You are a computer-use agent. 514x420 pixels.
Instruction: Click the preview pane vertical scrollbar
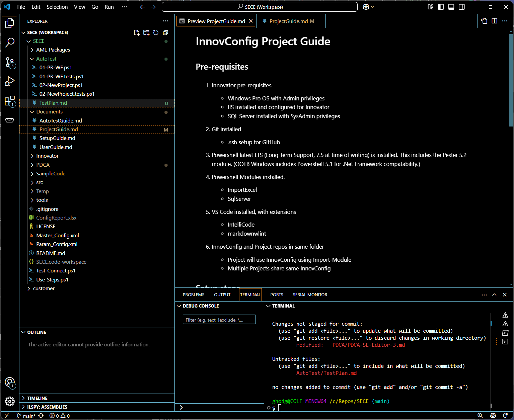[x=511, y=81]
